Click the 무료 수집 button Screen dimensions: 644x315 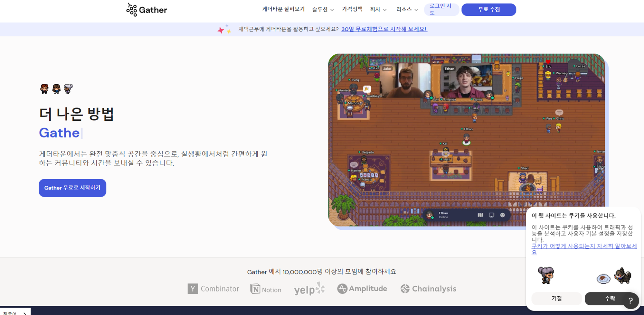[488, 10]
